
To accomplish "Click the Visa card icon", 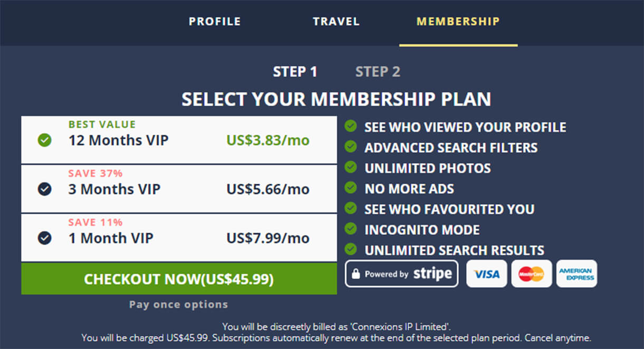I will 486,273.
